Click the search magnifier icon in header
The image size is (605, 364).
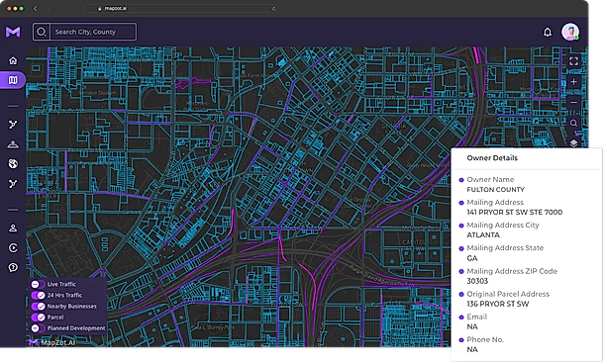click(42, 32)
